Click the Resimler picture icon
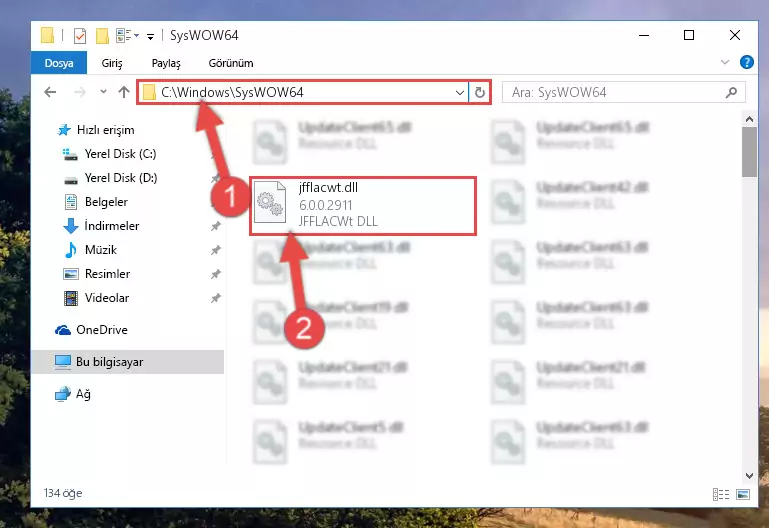769x528 pixels. pyautogui.click(x=71, y=274)
